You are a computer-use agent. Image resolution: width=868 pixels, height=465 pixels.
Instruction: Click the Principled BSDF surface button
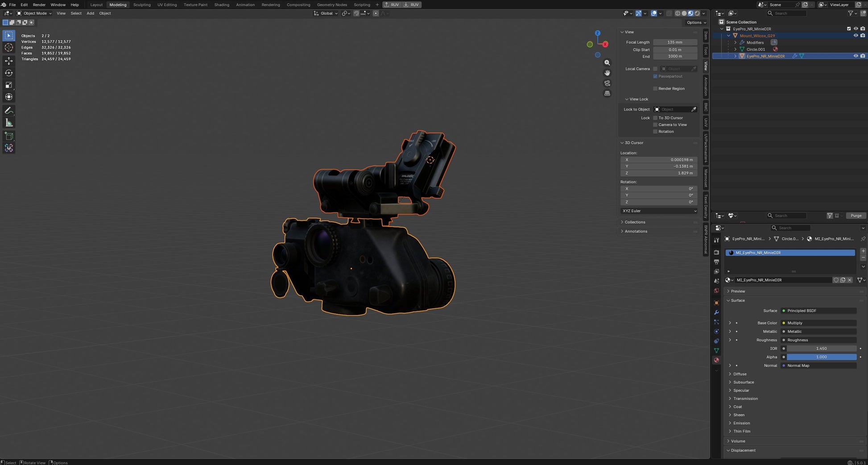[818, 311]
